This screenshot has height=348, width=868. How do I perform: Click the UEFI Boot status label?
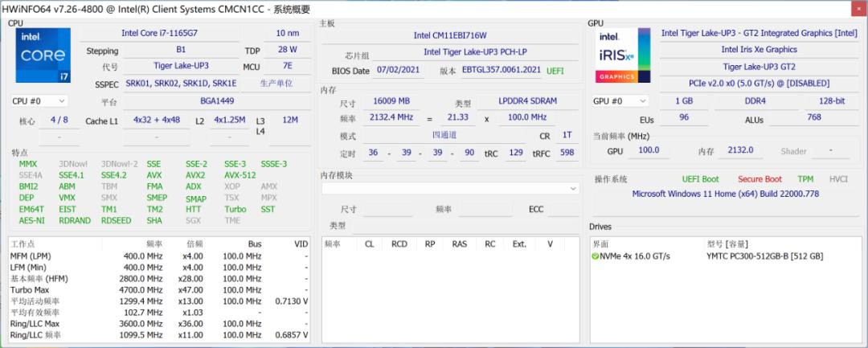click(700, 179)
